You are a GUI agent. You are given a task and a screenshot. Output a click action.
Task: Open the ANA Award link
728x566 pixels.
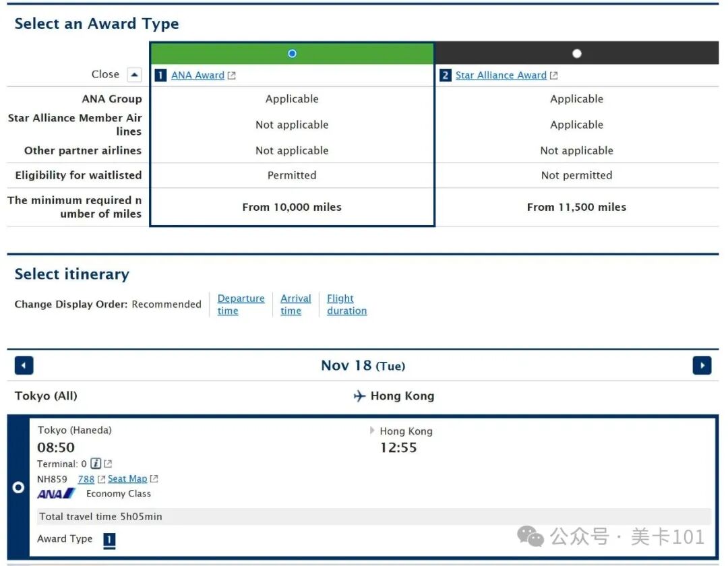[x=198, y=75]
